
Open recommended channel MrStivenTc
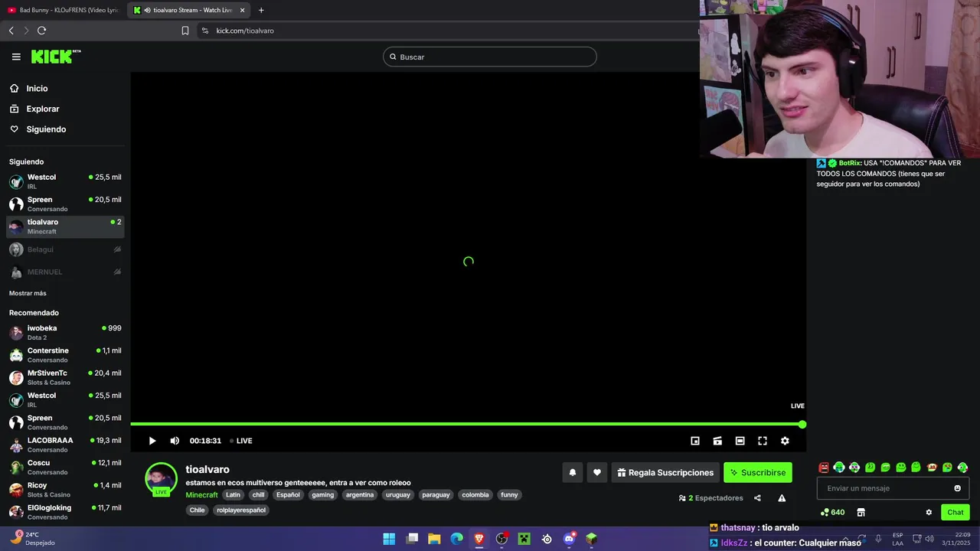(x=65, y=377)
